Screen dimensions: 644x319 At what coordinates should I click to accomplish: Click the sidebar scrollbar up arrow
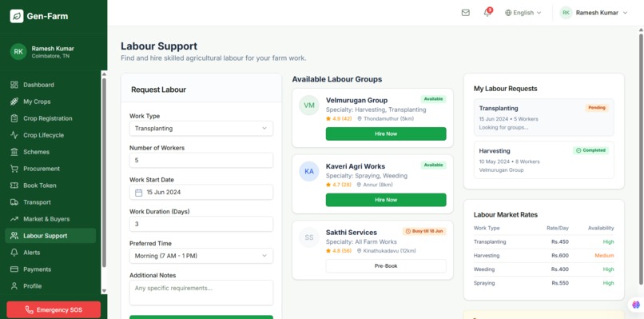104,74
